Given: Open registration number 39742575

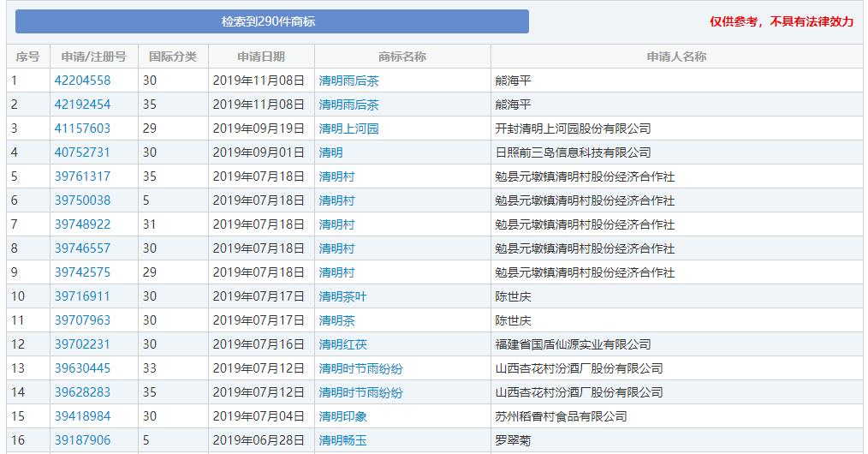Looking at the screenshot, I should [82, 272].
